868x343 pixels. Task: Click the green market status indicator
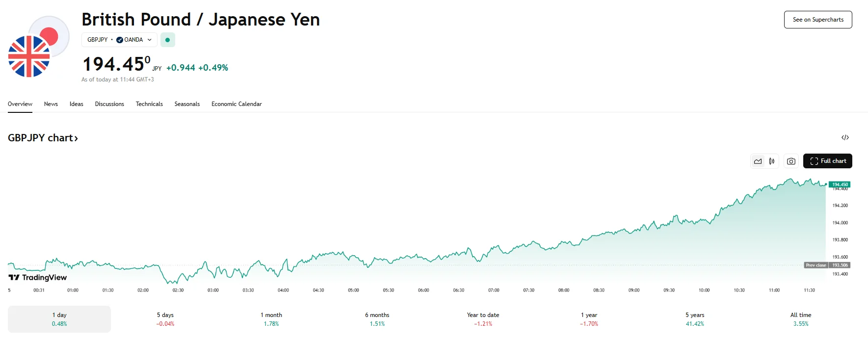click(168, 40)
